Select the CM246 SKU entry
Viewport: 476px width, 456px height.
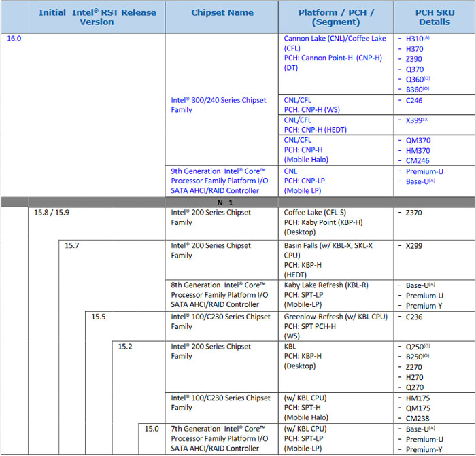point(418,160)
